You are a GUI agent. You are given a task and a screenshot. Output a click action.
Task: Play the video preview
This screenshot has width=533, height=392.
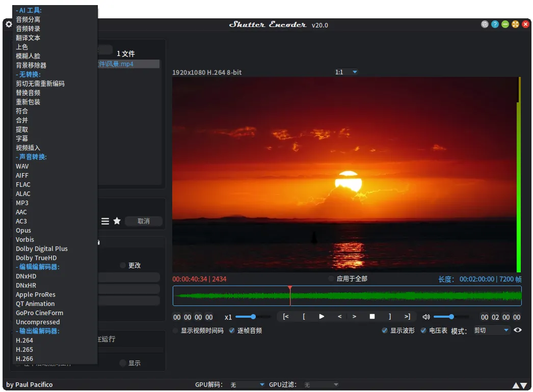[x=322, y=317]
